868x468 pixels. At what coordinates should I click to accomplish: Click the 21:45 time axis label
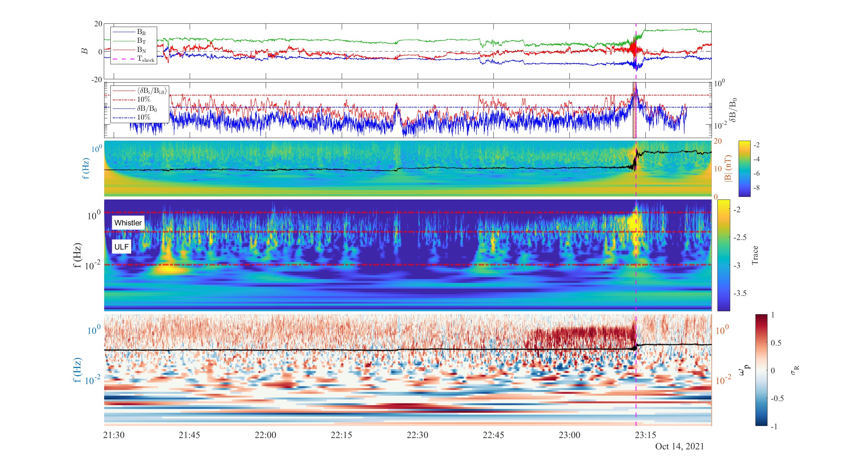pyautogui.click(x=189, y=435)
